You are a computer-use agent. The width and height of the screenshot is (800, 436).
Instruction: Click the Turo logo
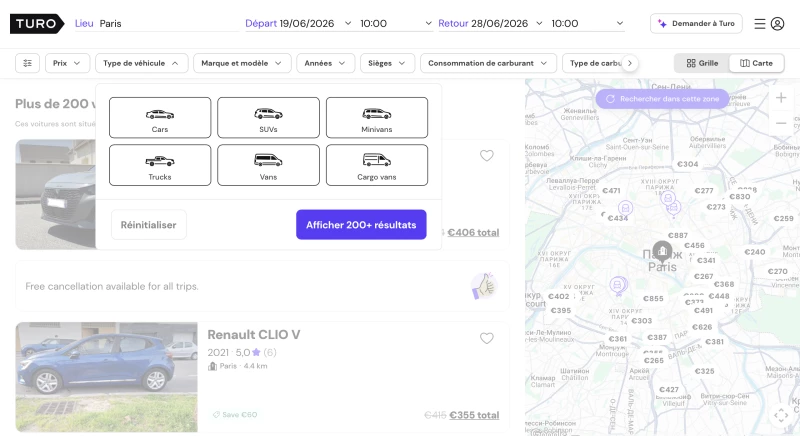[37, 24]
